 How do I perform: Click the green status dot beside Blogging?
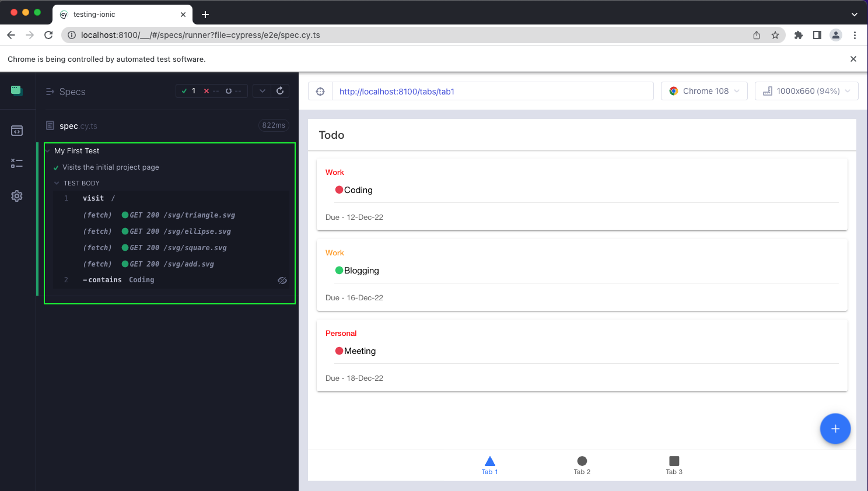339,270
